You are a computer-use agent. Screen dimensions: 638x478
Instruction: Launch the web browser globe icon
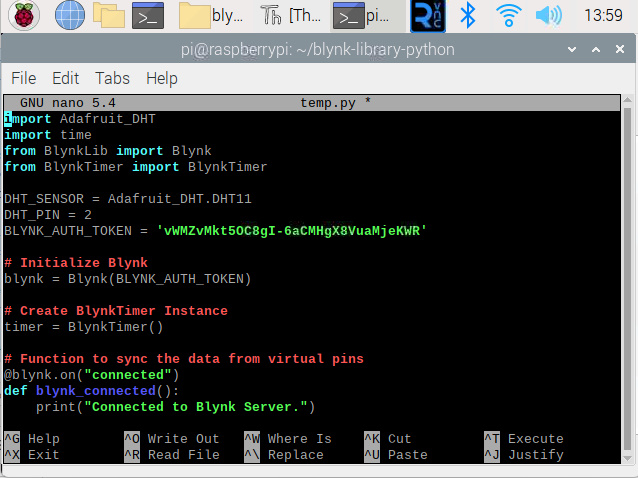coord(70,15)
